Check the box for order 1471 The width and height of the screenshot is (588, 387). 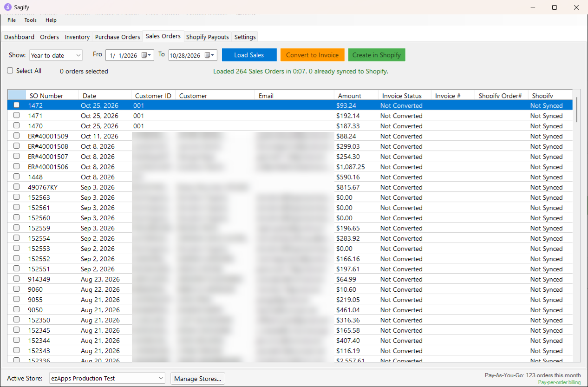point(16,115)
